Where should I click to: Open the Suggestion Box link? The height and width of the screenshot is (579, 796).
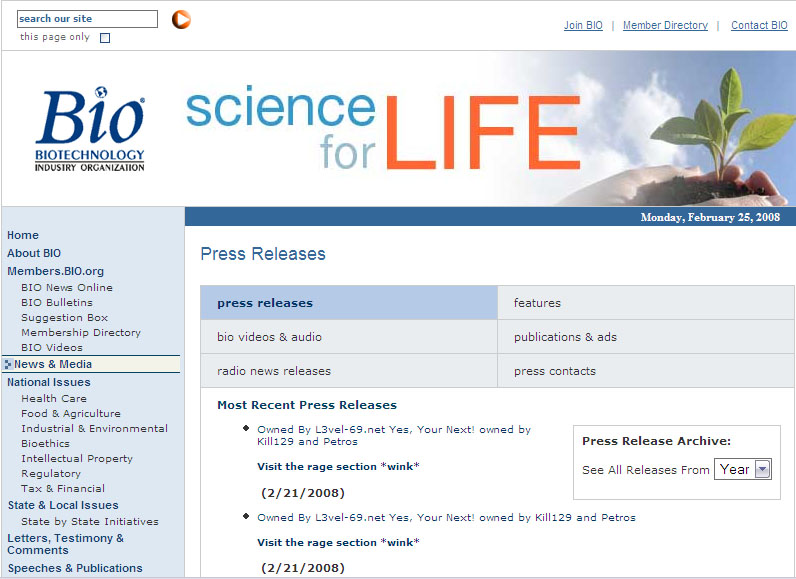(x=64, y=318)
